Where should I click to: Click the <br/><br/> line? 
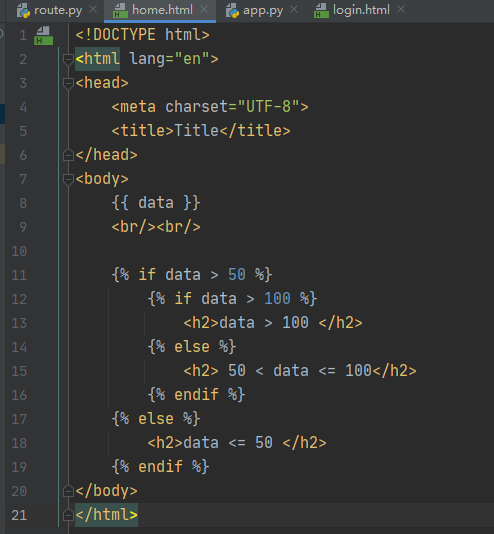[156, 227]
